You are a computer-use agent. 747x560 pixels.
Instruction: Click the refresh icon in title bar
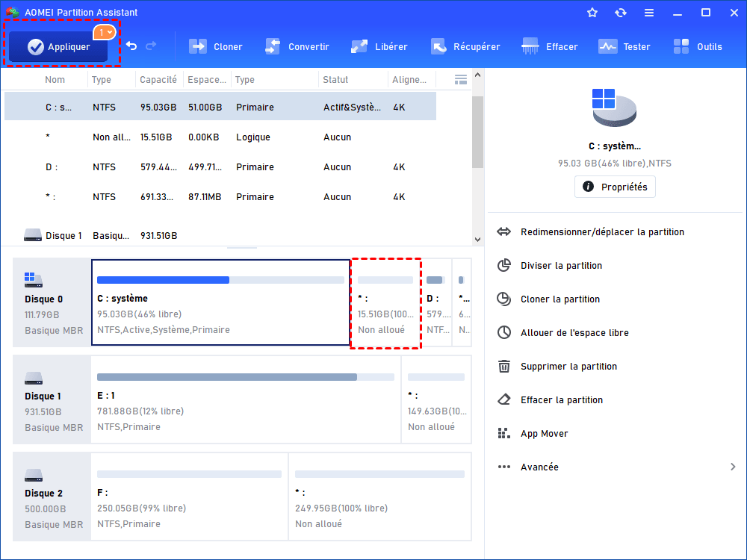pyautogui.click(x=620, y=13)
